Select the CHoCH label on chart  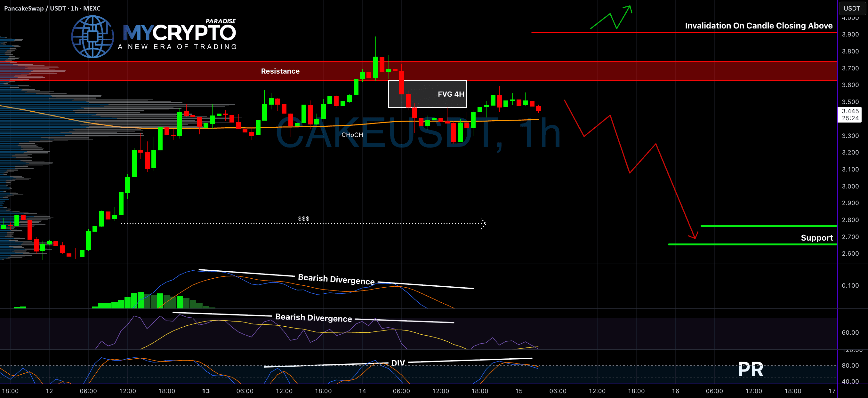click(352, 135)
